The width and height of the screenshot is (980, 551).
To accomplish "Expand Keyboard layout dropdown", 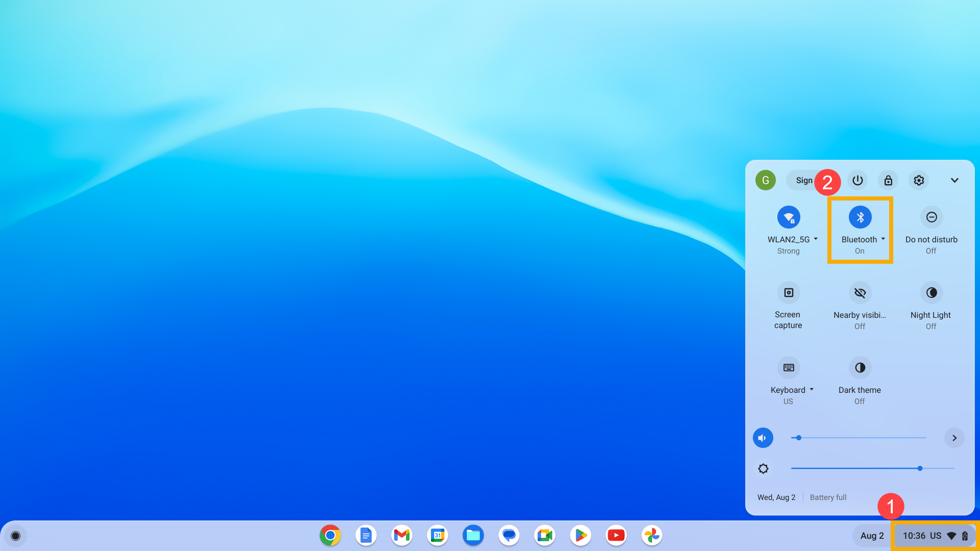I will coord(812,390).
